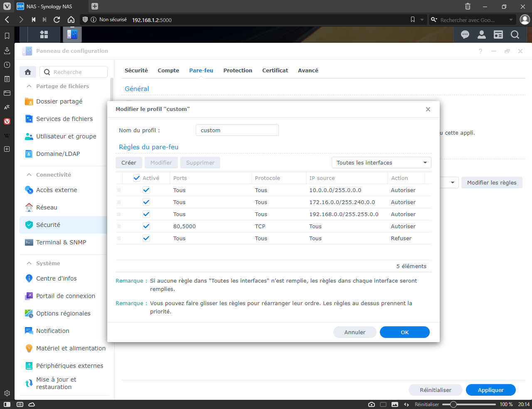Image resolution: width=532 pixels, height=409 pixels.
Task: Toggle the 80,5000 TCP rule checkbox
Action: click(146, 226)
